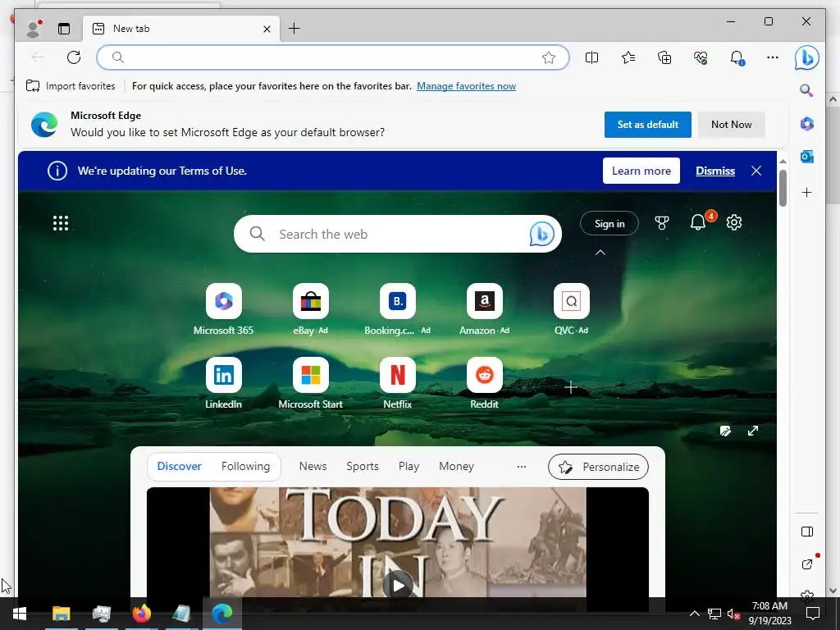840x630 pixels.
Task: Open the tab actions menu icon
Action: pyautogui.click(x=64, y=29)
